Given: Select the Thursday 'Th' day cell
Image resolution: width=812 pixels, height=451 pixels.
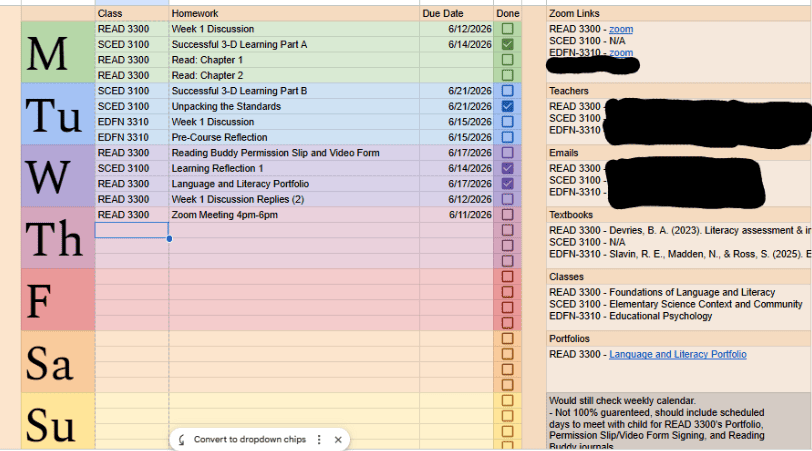Looking at the screenshot, I should pos(58,238).
